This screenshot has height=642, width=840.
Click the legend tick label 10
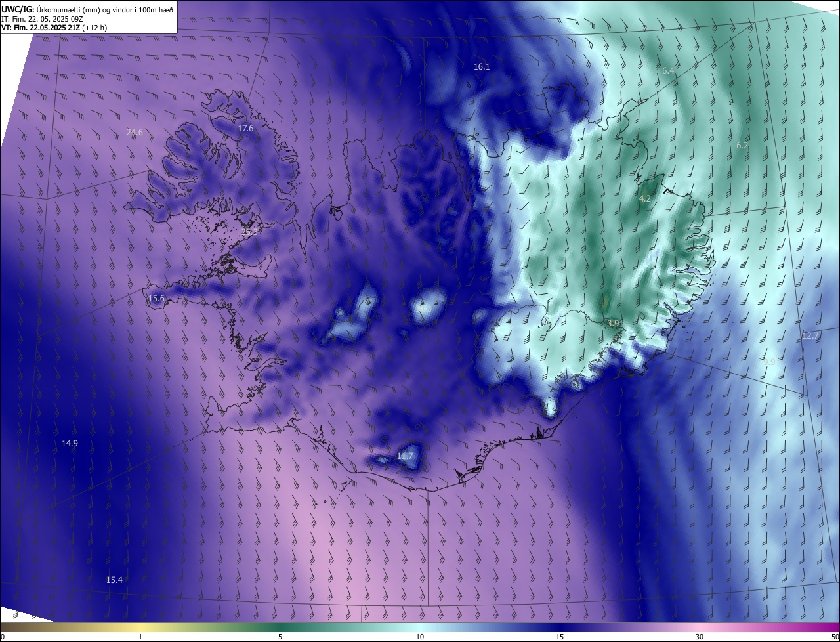pyautogui.click(x=420, y=637)
